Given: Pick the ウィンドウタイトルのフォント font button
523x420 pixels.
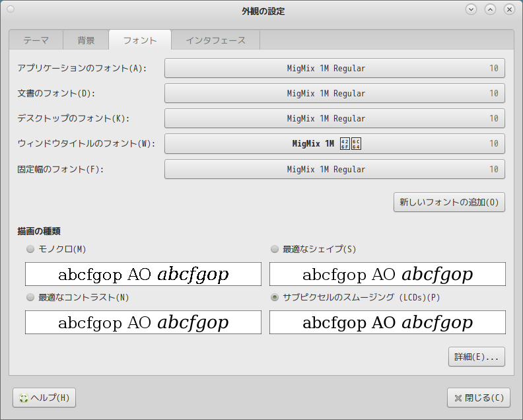Looking at the screenshot, I should [335, 143].
